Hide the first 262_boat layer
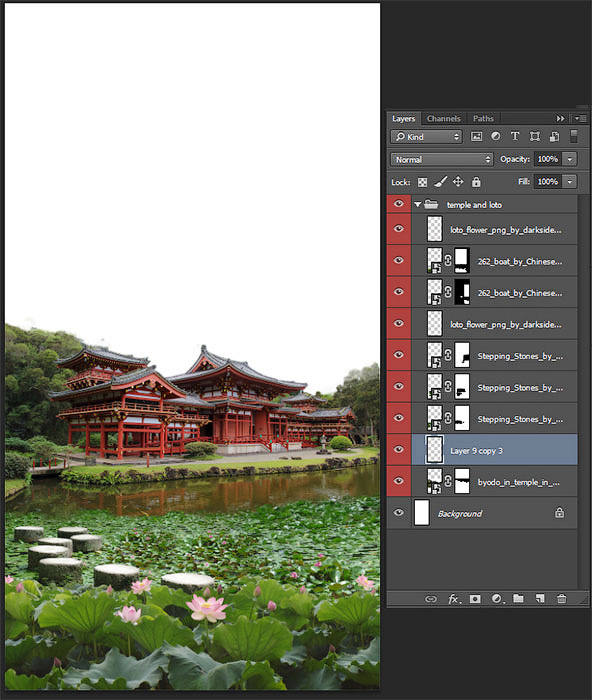 399,260
